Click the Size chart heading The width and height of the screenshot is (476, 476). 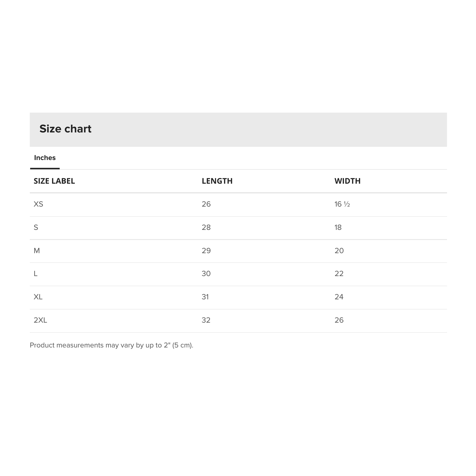pyautogui.click(x=65, y=129)
